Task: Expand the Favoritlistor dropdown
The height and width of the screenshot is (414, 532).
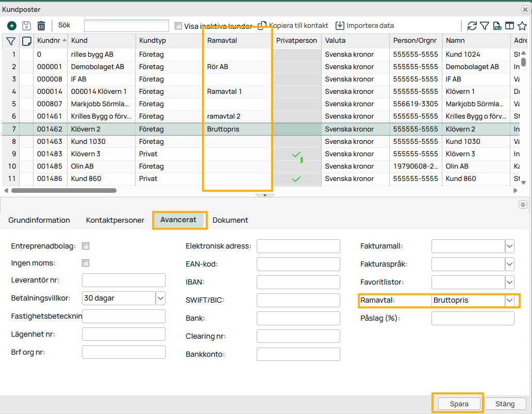Action: (x=510, y=283)
